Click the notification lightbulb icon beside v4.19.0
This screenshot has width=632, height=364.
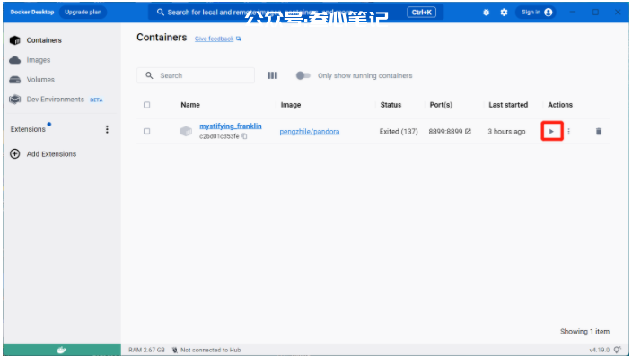tap(618, 350)
